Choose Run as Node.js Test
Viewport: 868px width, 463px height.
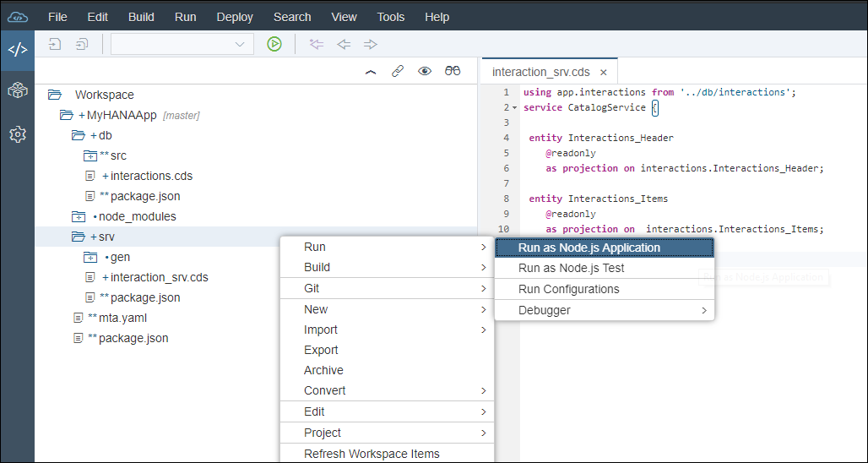pyautogui.click(x=605, y=268)
